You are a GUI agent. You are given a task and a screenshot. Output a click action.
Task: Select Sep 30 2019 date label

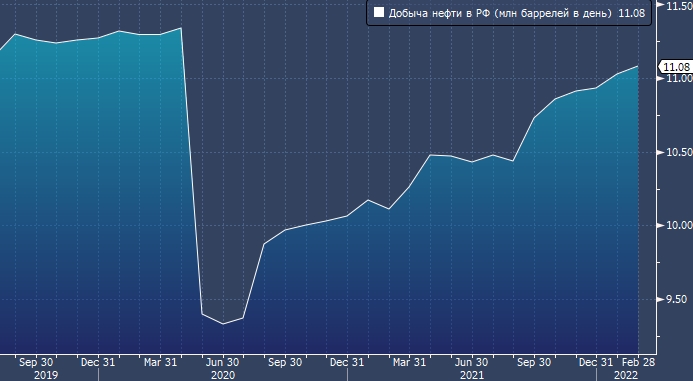point(35,362)
